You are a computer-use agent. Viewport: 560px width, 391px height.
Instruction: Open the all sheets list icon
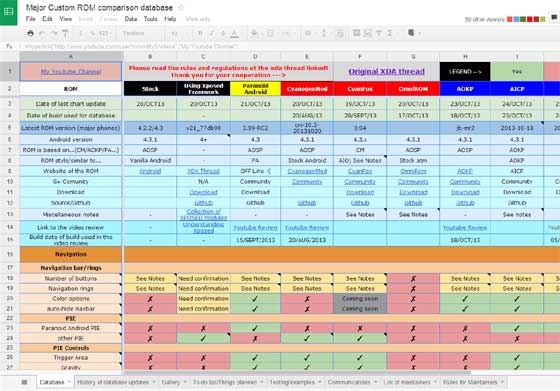tap(24, 382)
